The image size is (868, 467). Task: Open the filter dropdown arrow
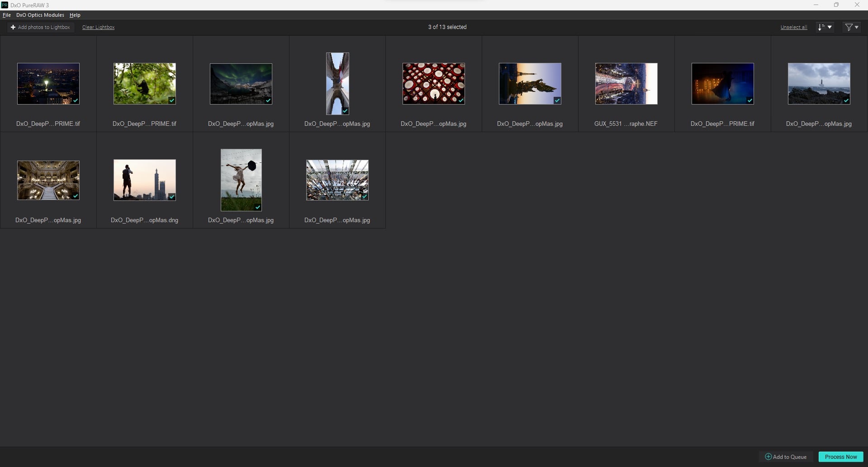click(x=857, y=27)
